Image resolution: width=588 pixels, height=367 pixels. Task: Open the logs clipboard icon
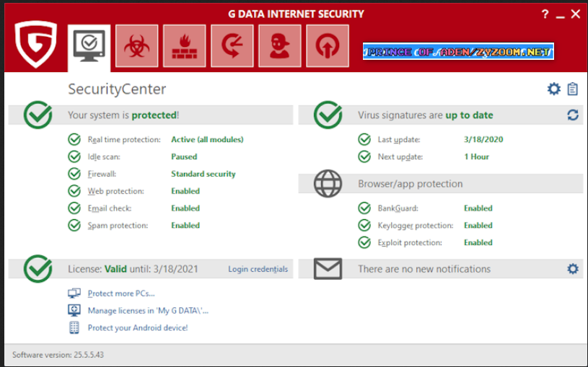[x=573, y=89]
